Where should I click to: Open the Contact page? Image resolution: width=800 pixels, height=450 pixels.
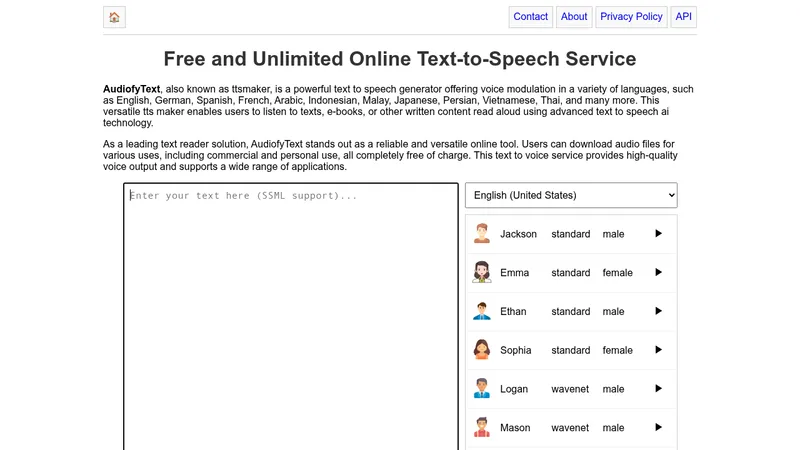[531, 17]
